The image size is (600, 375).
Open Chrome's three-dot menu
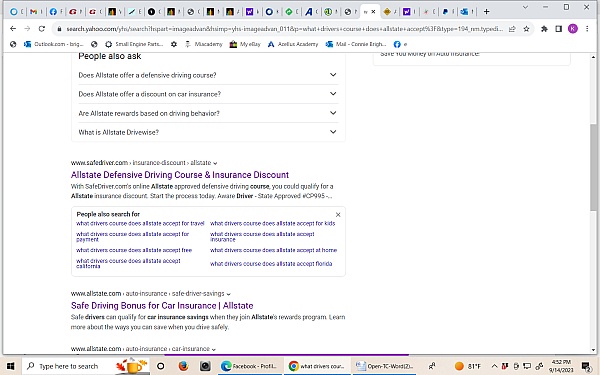tap(587, 29)
